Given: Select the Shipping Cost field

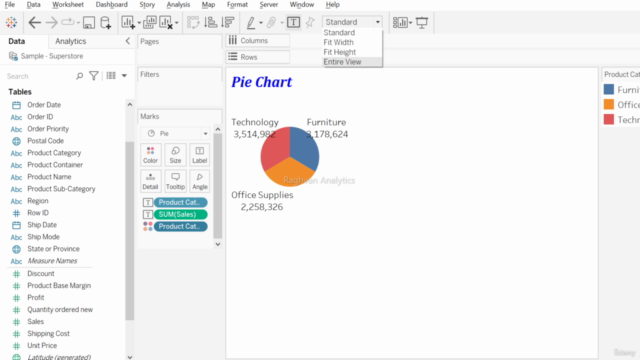Looking at the screenshot, I should (x=48, y=333).
